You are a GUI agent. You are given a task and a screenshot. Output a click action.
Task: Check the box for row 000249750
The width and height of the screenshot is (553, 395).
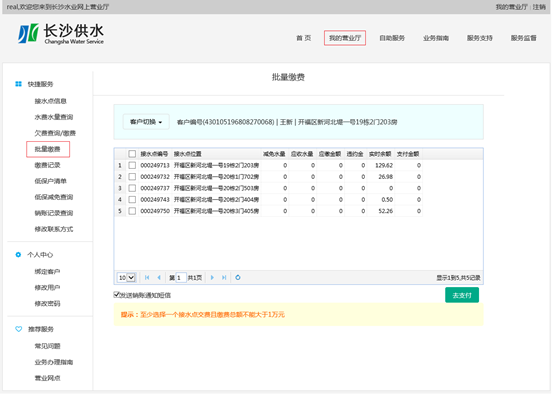pyautogui.click(x=132, y=211)
